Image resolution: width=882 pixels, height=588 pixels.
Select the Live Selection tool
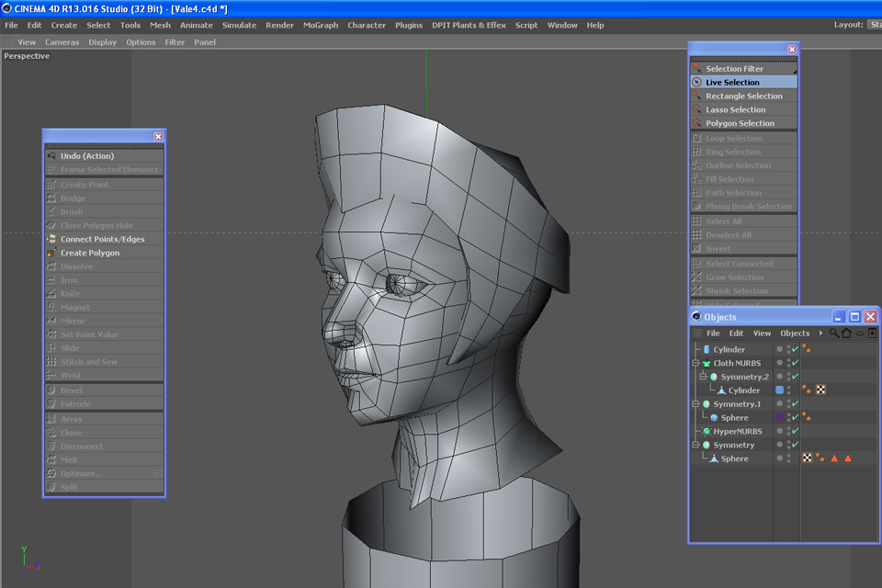732,83
